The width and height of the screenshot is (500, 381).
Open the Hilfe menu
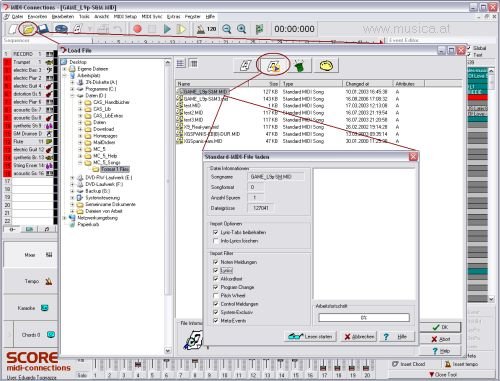pos(210,17)
